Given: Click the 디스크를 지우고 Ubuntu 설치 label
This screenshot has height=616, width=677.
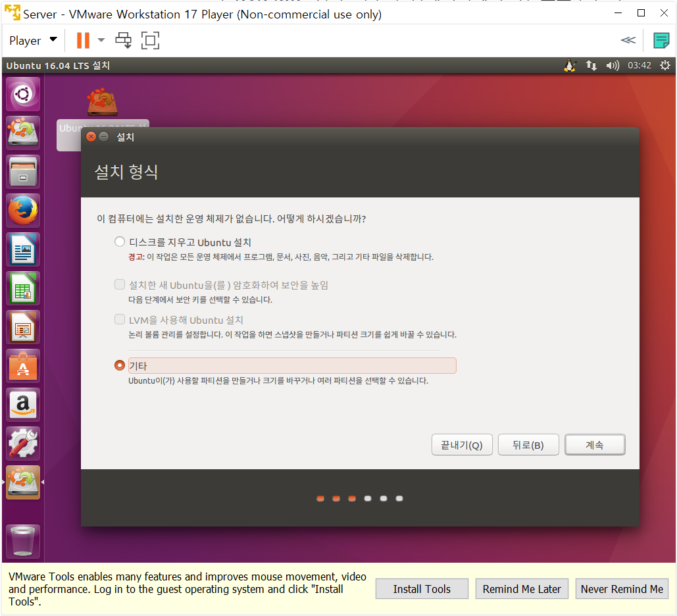Looking at the screenshot, I should point(190,242).
